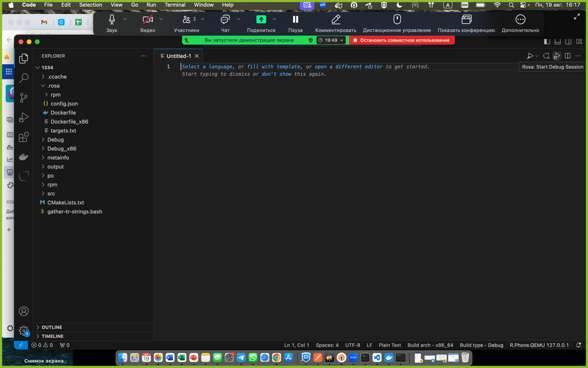
Task: Stop sharing via Остановить совместное использование
Action: [x=402, y=40]
